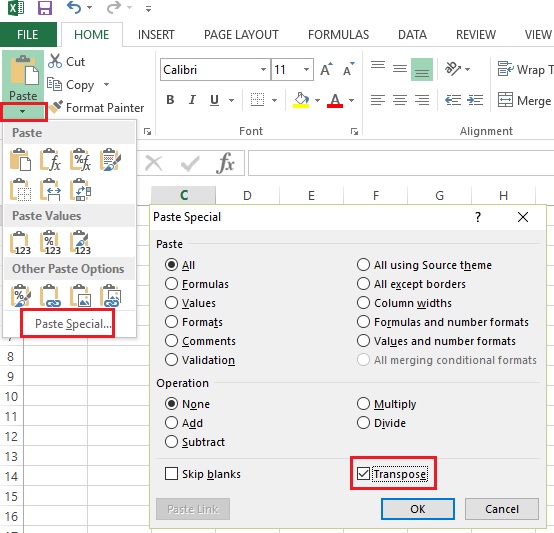Select All except borders option

click(363, 284)
